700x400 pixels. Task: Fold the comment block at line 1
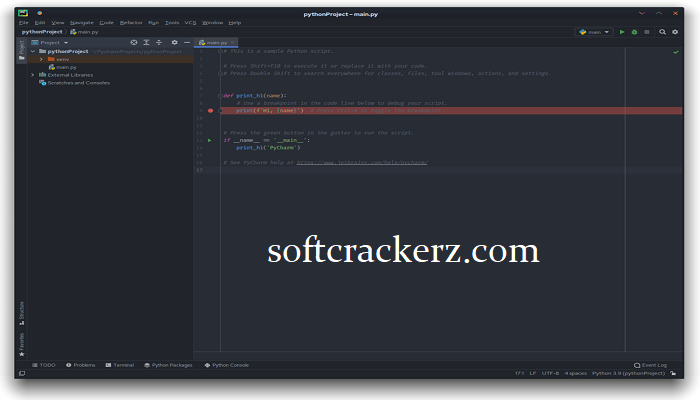pyautogui.click(x=220, y=51)
